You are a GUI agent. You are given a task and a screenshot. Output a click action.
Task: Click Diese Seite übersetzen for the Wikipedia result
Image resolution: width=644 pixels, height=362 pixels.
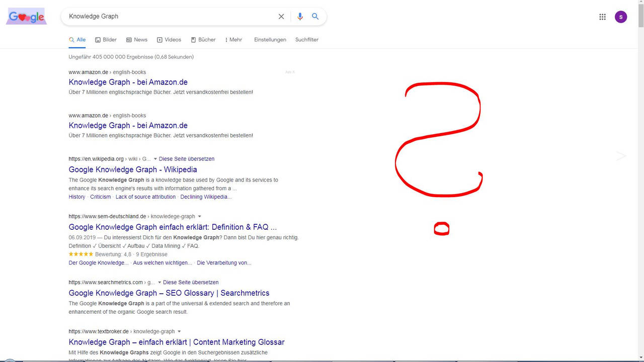tap(187, 159)
